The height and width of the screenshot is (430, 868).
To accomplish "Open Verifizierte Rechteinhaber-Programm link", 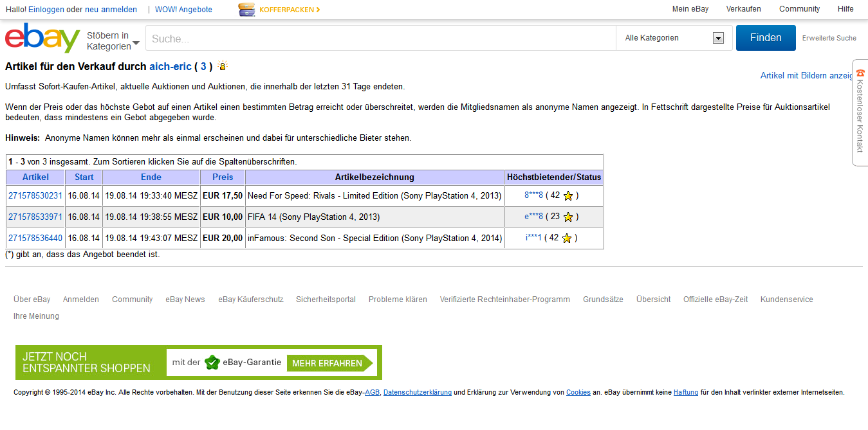I will click(505, 300).
